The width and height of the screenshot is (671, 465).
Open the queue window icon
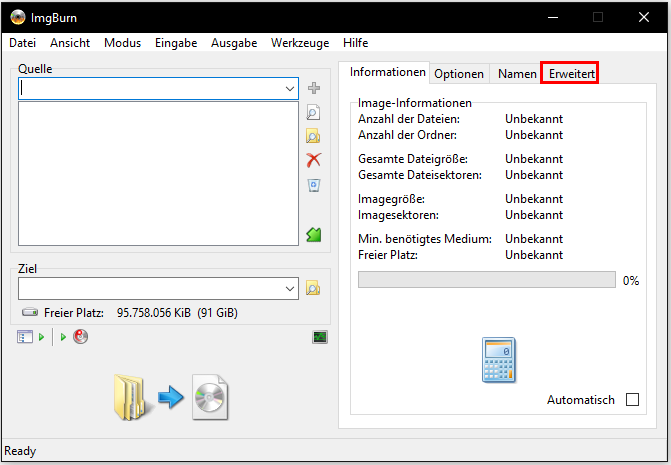(25, 337)
